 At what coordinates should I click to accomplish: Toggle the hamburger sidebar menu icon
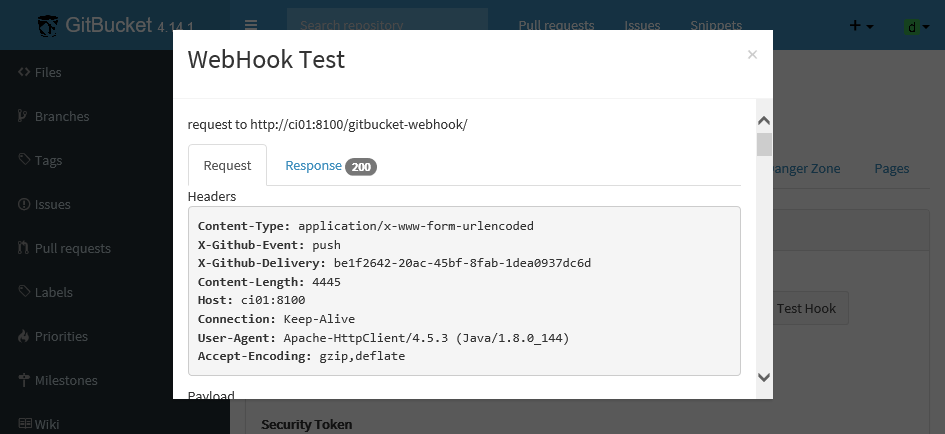[251, 26]
